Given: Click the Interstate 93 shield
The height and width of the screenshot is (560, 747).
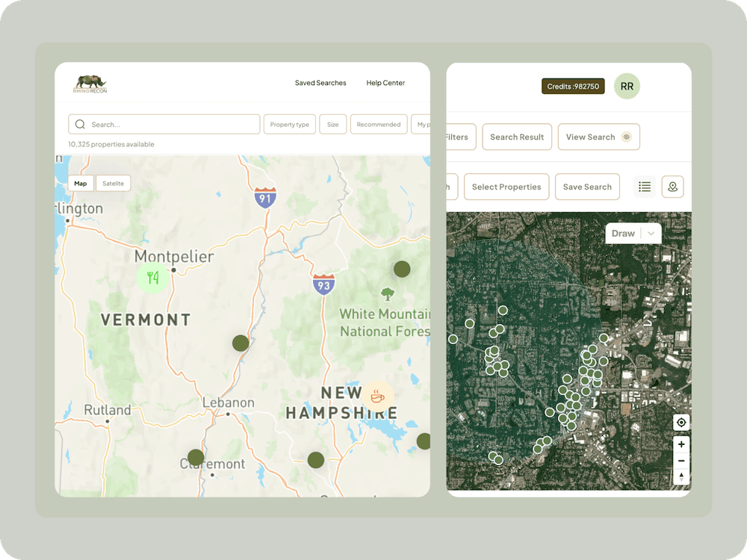Looking at the screenshot, I should tap(323, 284).
